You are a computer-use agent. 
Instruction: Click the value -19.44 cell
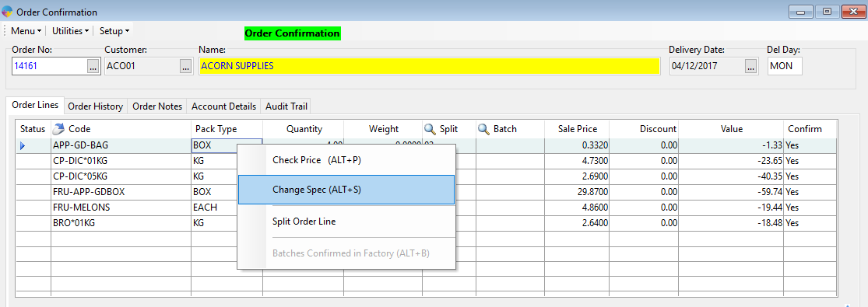click(731, 208)
